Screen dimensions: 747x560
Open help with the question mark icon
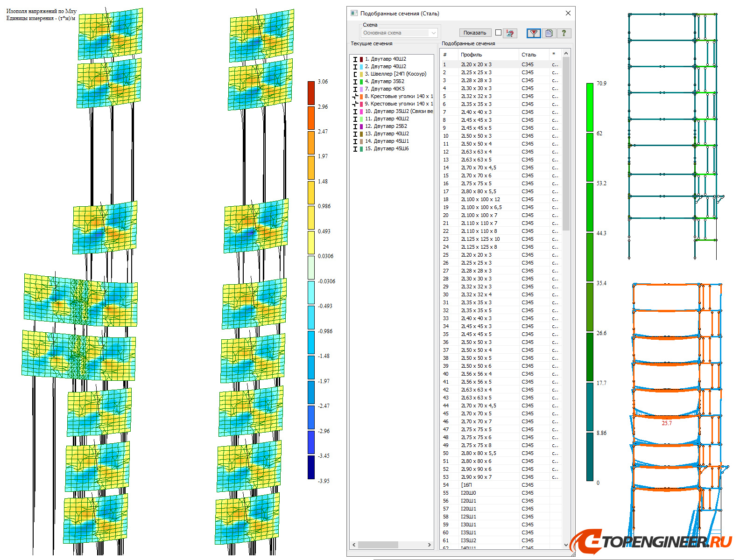click(x=564, y=33)
